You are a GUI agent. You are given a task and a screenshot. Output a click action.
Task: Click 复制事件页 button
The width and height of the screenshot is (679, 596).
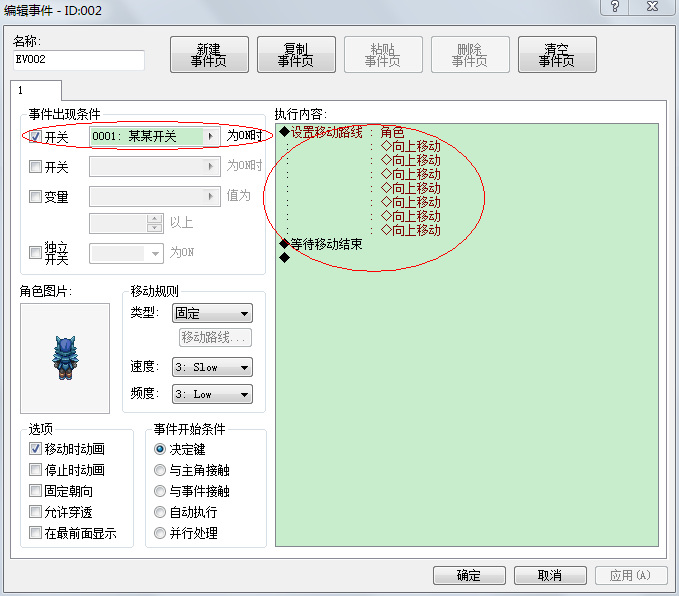296,55
